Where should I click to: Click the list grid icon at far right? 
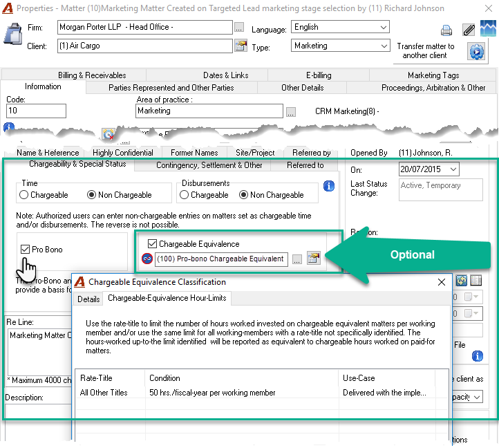click(476, 281)
